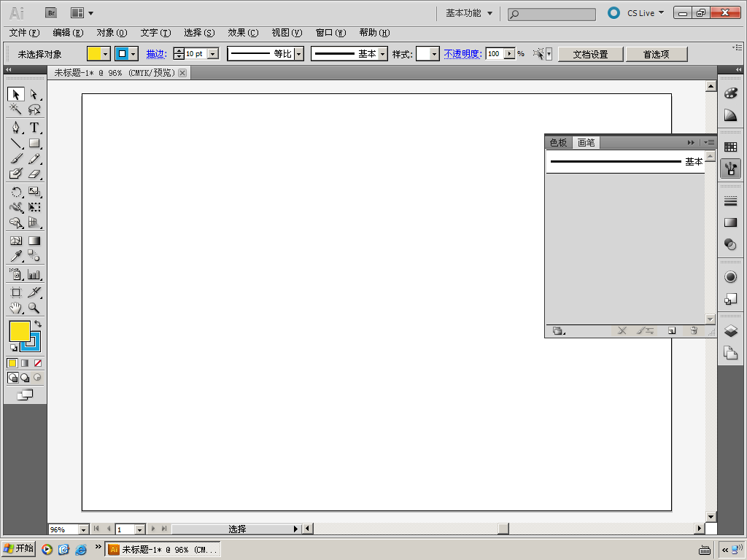Select the Rectangle tool

34,143
